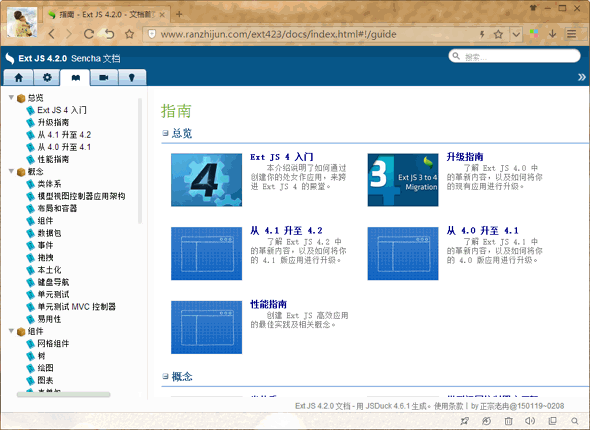Open the videos camera tab
590x430 pixels.
tap(104, 77)
